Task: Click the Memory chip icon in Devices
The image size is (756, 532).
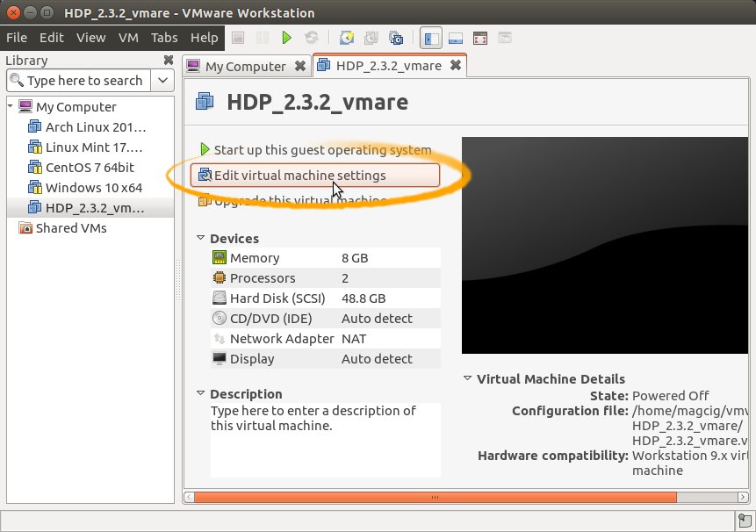Action: [220, 258]
